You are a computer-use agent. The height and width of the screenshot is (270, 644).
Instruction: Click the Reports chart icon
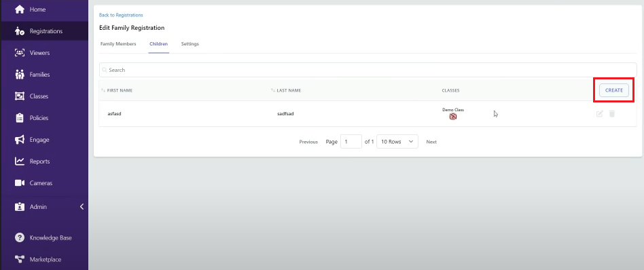click(20, 161)
